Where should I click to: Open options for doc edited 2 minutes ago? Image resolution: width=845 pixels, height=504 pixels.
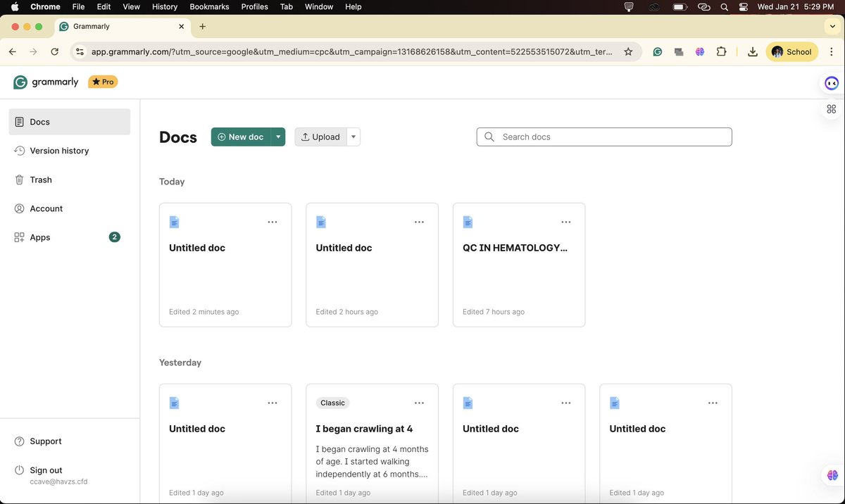[x=273, y=222]
